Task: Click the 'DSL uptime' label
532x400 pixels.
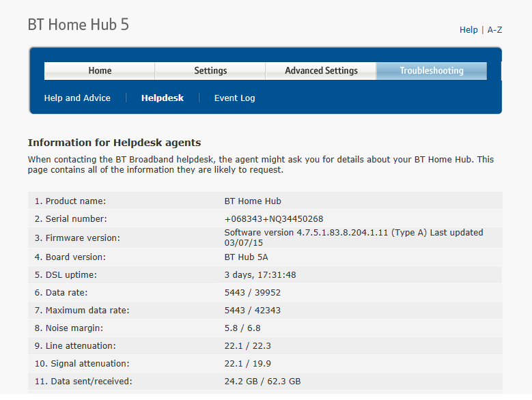Action: [x=66, y=275]
